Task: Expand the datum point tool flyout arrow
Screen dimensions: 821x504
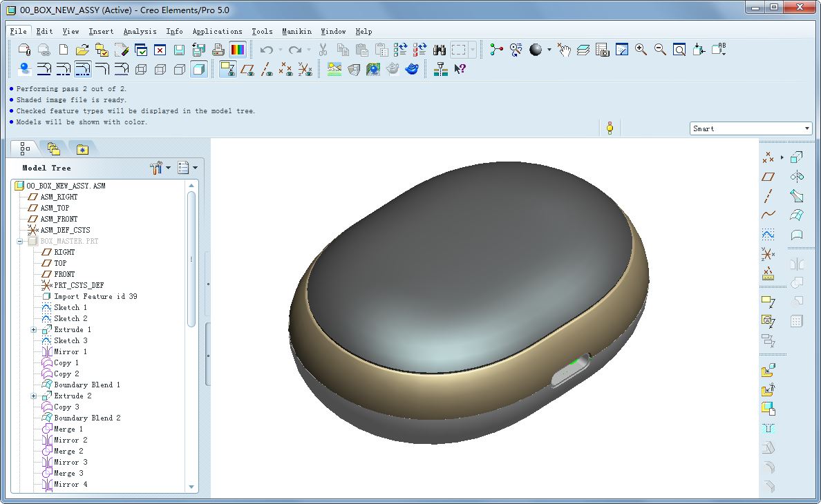Action: tap(782, 157)
